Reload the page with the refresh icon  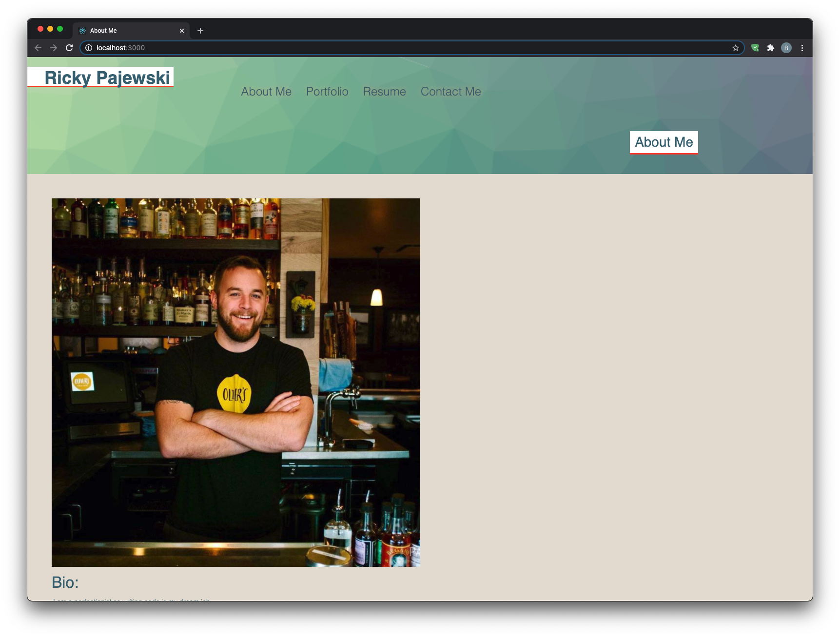pos(69,48)
